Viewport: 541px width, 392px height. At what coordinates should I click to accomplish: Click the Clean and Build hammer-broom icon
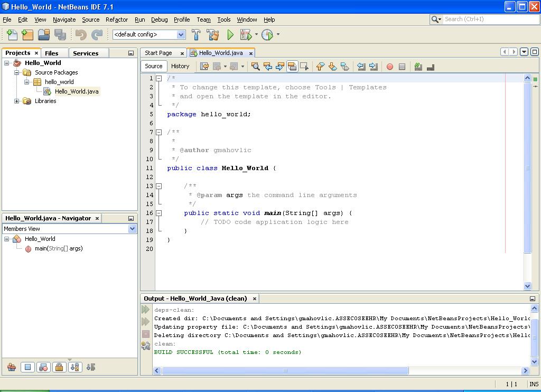coord(213,35)
